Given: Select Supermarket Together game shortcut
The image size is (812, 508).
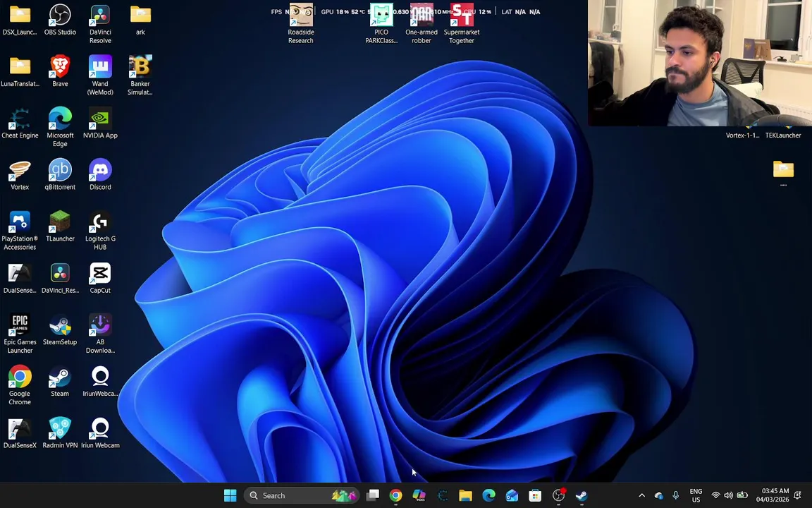Looking at the screenshot, I should [x=462, y=24].
